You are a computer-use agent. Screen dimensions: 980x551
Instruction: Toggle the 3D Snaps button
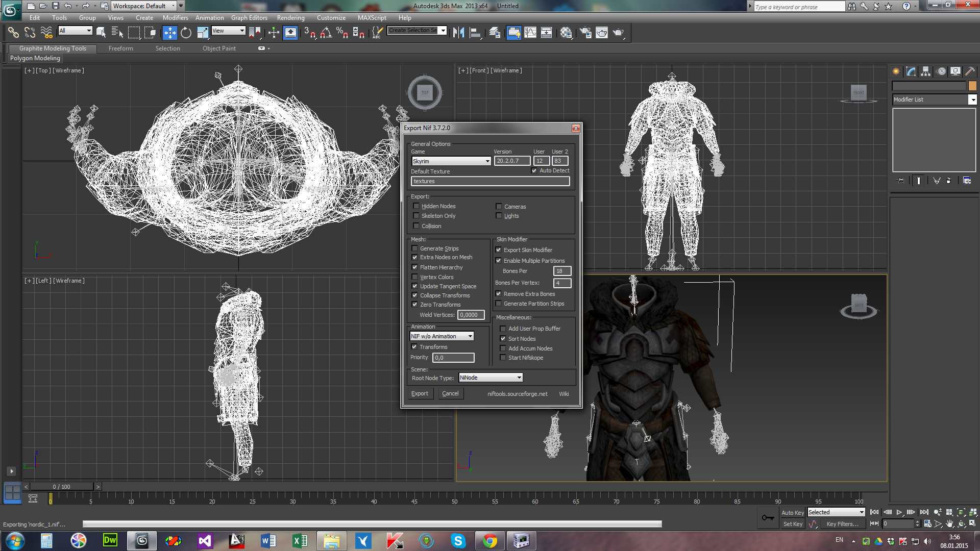coord(309,33)
